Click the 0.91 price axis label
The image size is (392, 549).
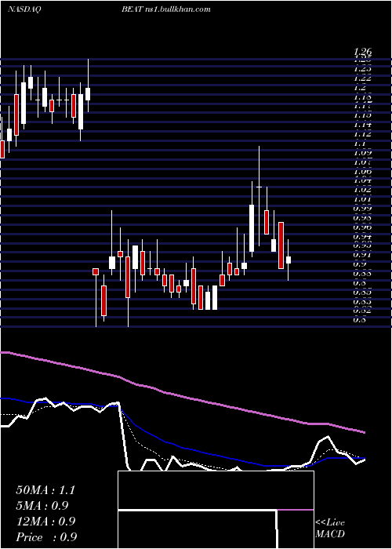363,255
